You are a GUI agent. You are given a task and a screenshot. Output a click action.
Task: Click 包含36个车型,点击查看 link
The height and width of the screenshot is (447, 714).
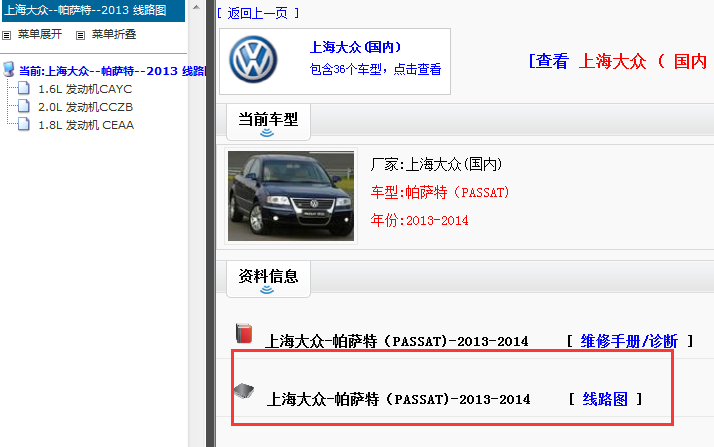pos(375,69)
